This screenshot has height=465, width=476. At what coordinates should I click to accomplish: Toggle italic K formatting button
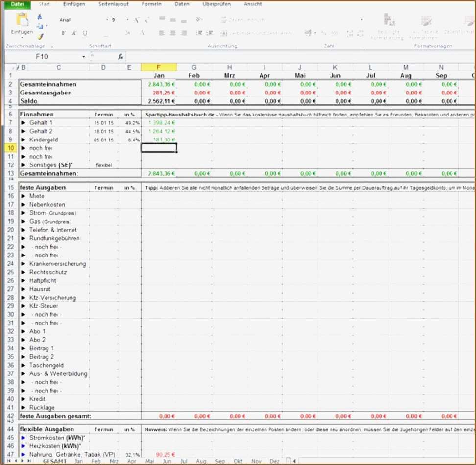(74, 33)
